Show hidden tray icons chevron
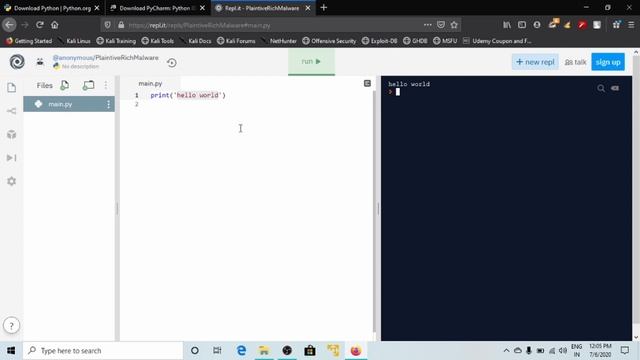 506,351
